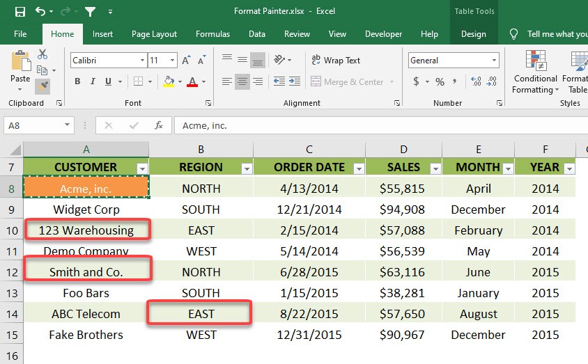This screenshot has height=364, width=588.
Task: Open the Borders button
Action: click(139, 81)
